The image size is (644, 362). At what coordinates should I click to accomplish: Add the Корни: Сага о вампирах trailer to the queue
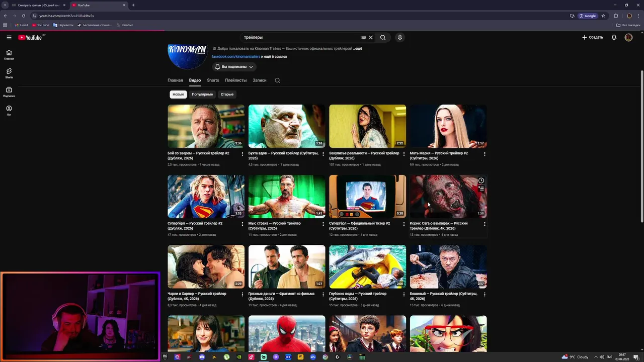coord(481,189)
